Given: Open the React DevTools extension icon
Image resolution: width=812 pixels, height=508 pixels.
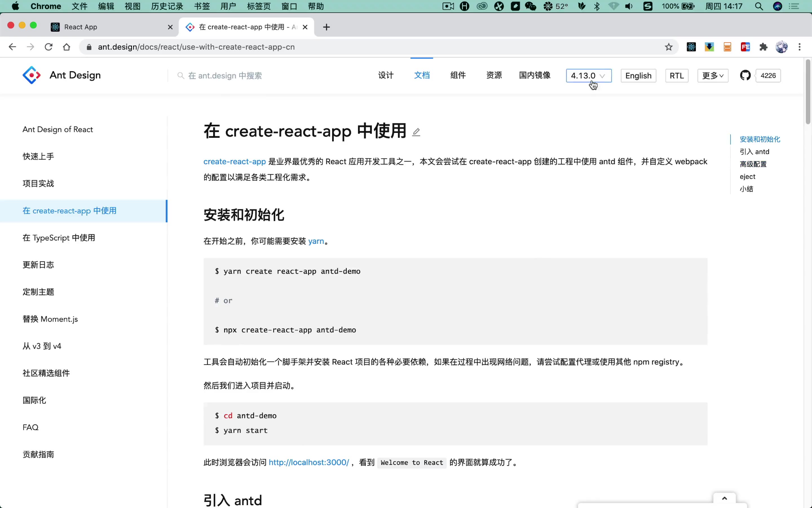Looking at the screenshot, I should click(691, 47).
